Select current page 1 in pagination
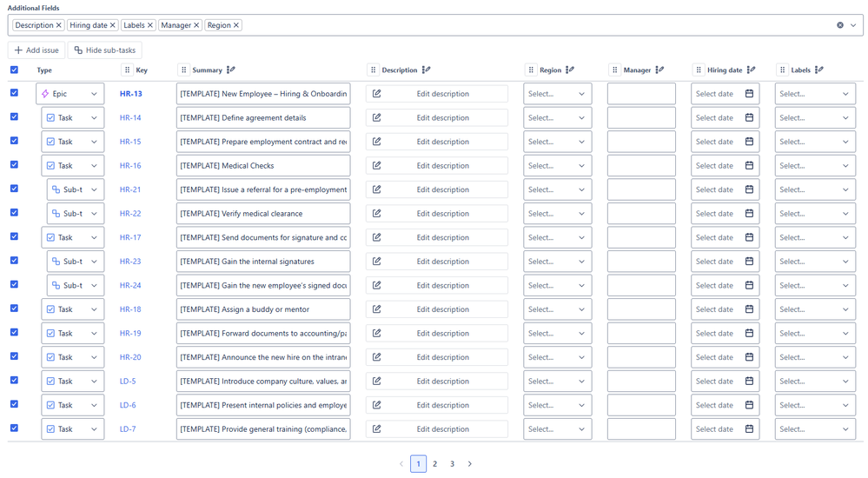This screenshot has height=478, width=868. pos(419,464)
